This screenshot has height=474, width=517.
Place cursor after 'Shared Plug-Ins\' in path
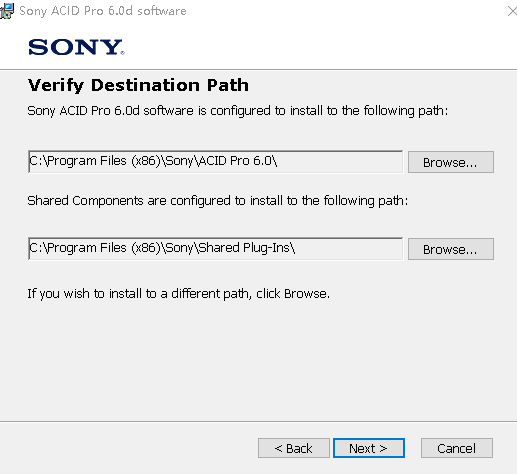pos(296,248)
